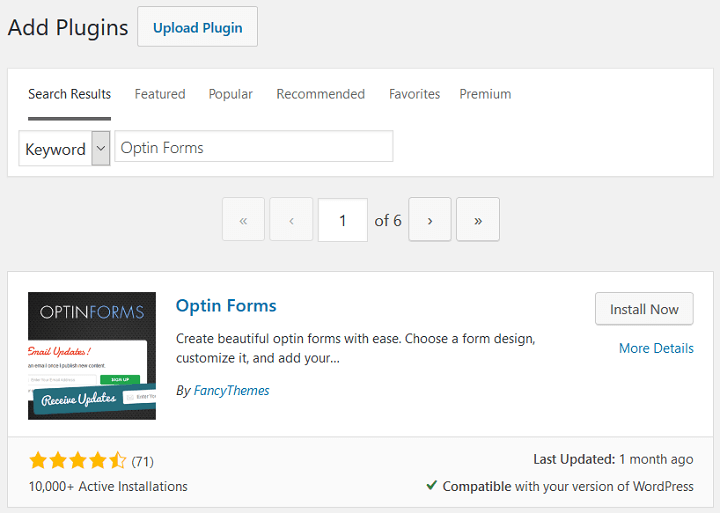
Task: Click the Compatible green checkmark icon
Action: tap(431, 485)
